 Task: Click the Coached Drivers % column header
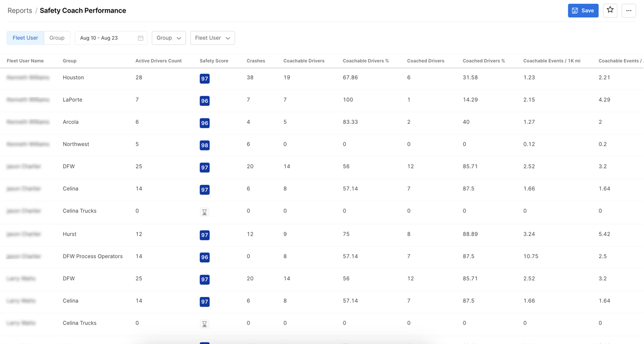tap(484, 61)
